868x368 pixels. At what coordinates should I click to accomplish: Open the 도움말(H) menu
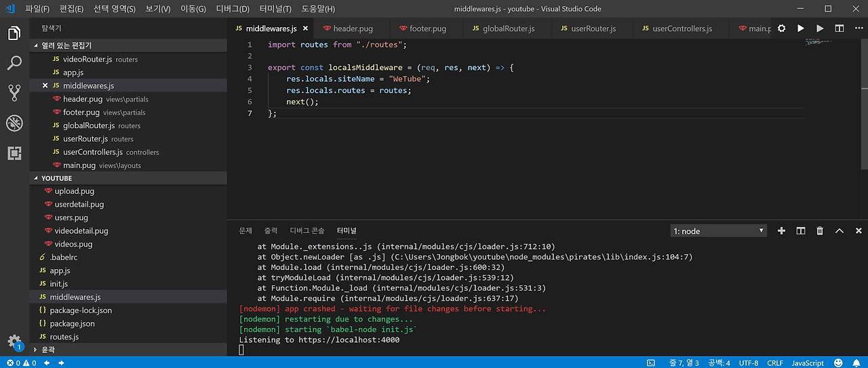point(318,9)
